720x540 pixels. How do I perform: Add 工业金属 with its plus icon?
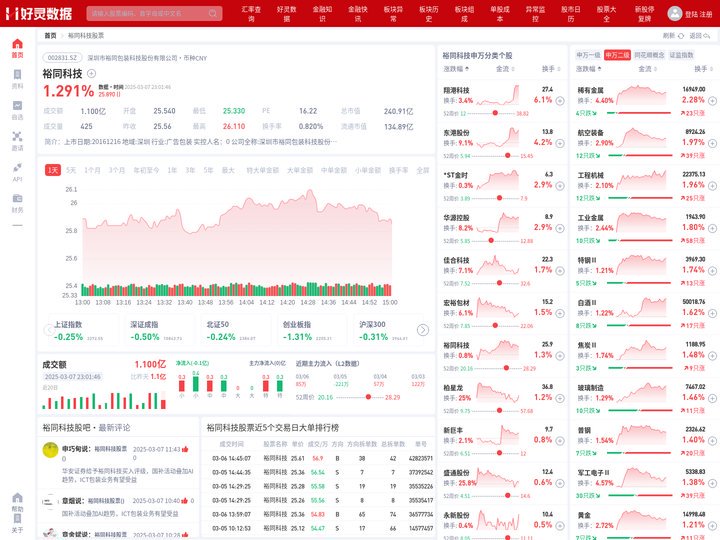[x=712, y=228]
